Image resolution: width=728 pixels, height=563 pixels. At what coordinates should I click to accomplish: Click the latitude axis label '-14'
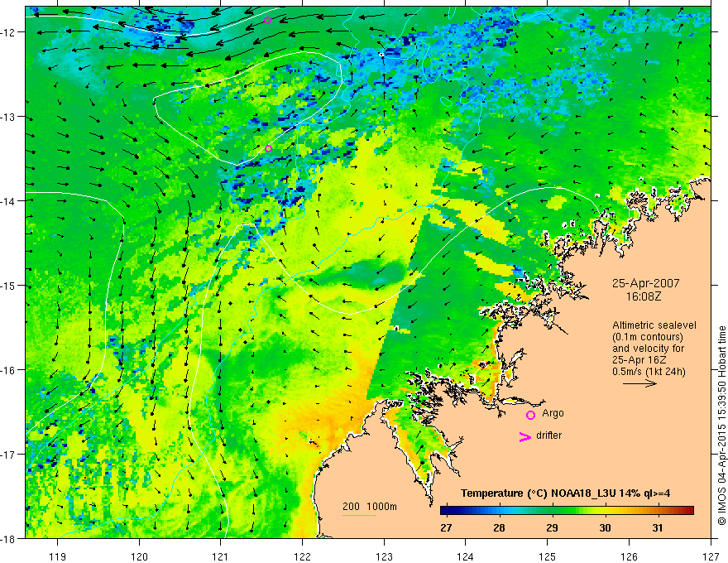10,201
